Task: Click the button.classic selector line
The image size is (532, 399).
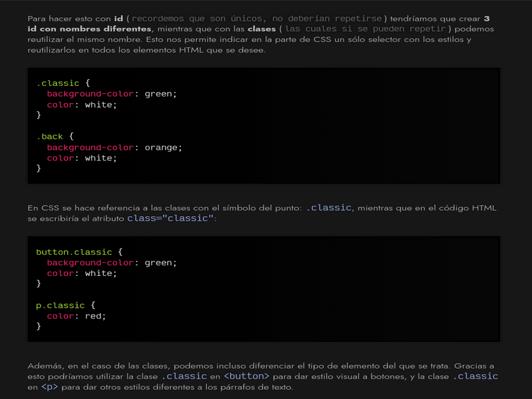Action: point(79,252)
